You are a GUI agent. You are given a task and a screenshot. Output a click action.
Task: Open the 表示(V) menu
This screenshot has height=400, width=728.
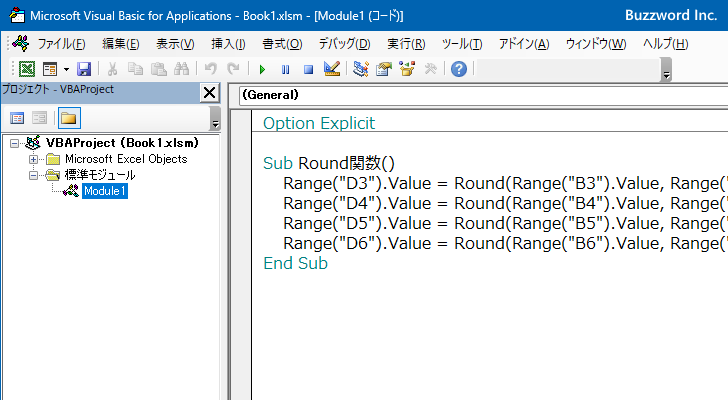pos(175,44)
